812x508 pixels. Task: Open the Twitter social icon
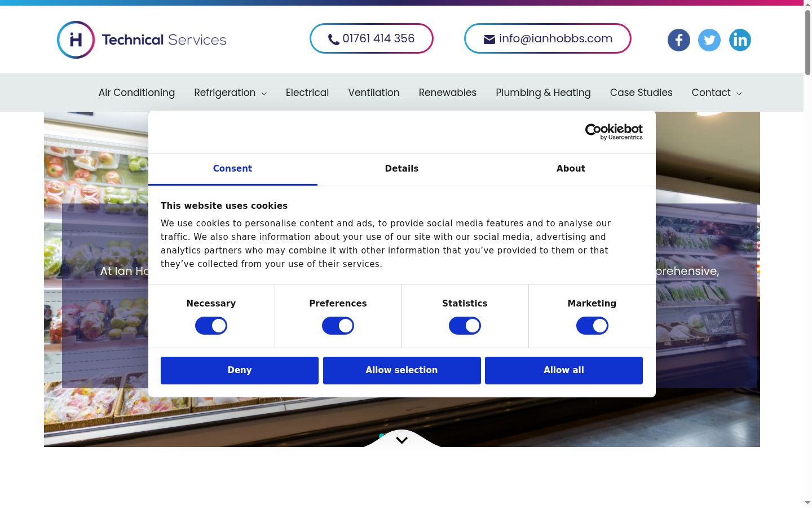709,40
